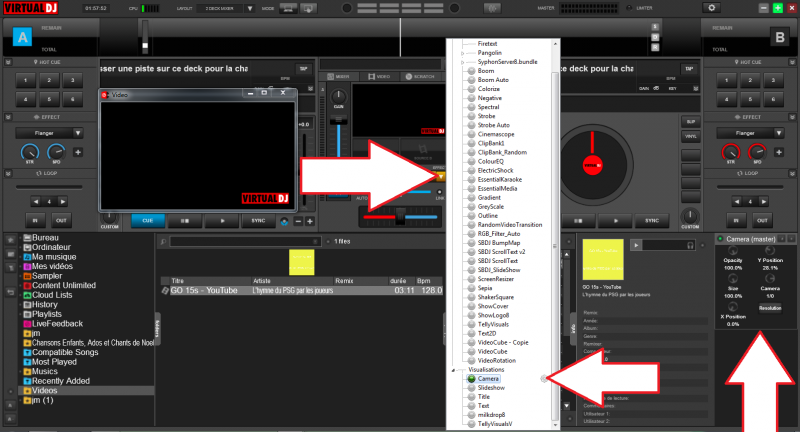Click the video crossfader handle
The image size is (800, 432).
401,217
